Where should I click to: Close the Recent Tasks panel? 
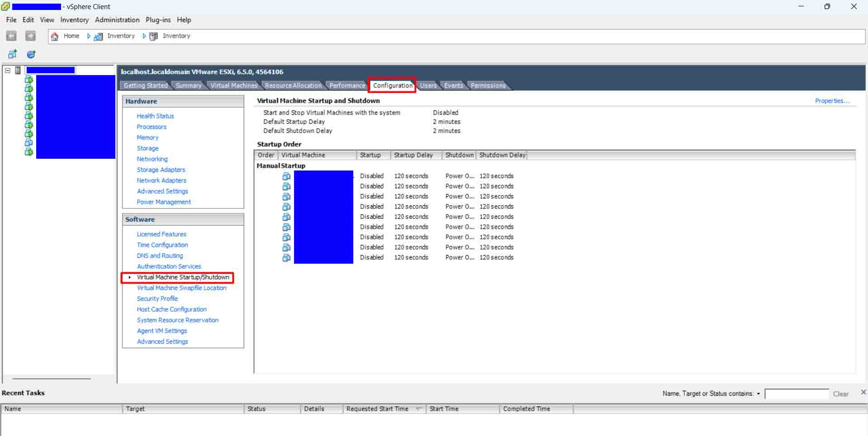[863, 392]
